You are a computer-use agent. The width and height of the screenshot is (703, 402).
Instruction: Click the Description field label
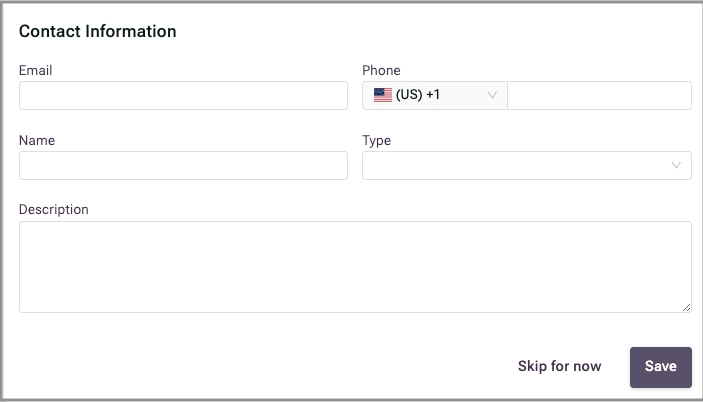[x=54, y=210]
